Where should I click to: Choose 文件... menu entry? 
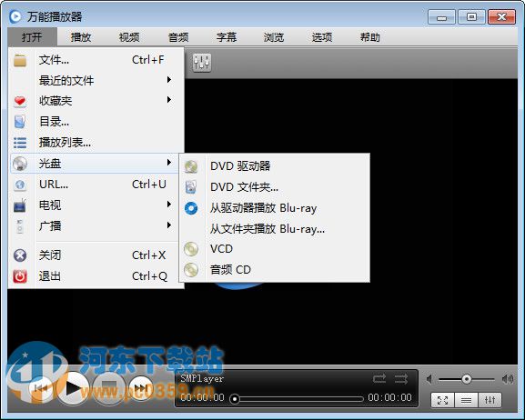(95, 60)
